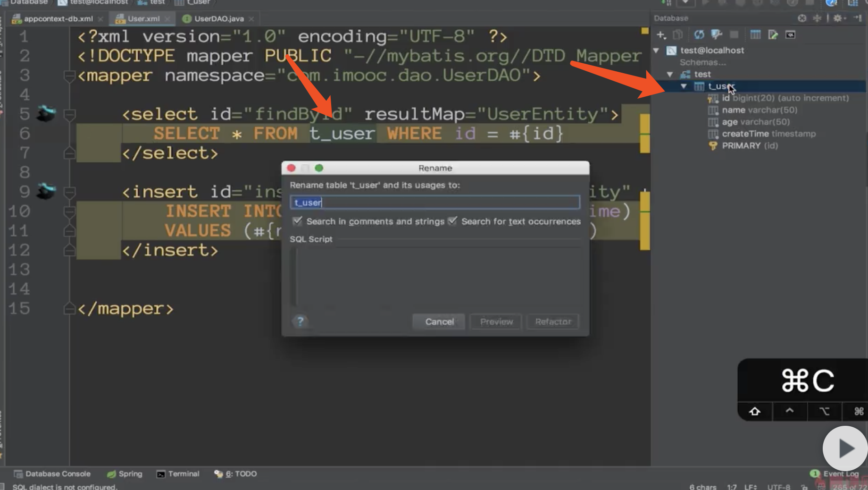This screenshot has width=868, height=490.
Task: Switch to appcontext-db.xml tab
Action: tap(58, 19)
